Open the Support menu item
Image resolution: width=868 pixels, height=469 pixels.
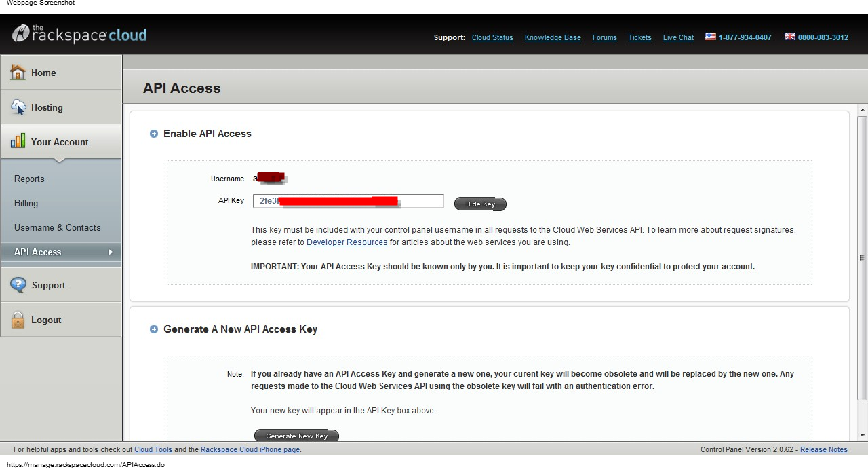pos(61,285)
